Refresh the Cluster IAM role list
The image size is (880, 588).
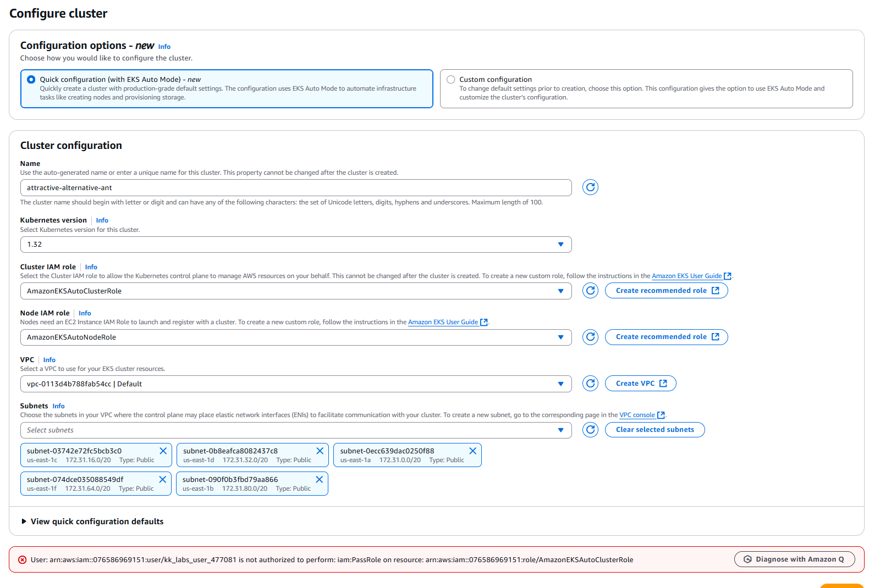(x=590, y=291)
